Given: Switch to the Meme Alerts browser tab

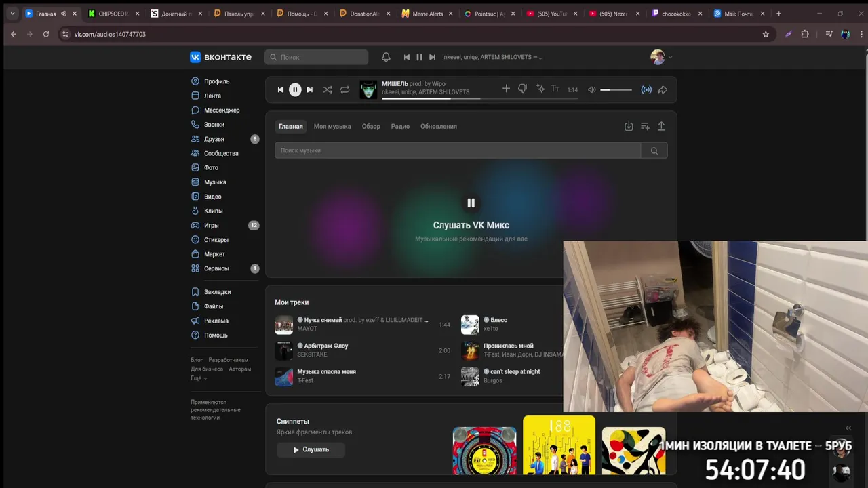Looking at the screenshot, I should coord(427,14).
